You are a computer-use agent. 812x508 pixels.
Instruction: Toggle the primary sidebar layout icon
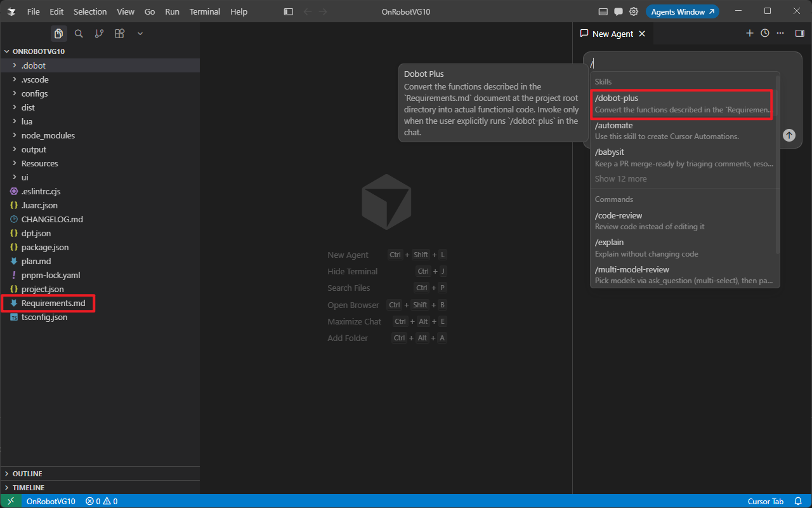(289, 11)
